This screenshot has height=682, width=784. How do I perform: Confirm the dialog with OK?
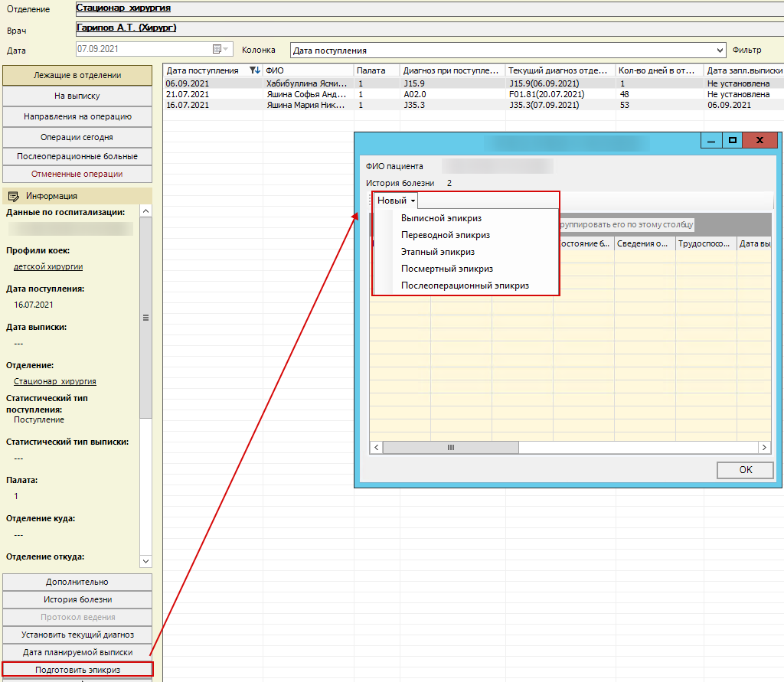click(x=745, y=470)
